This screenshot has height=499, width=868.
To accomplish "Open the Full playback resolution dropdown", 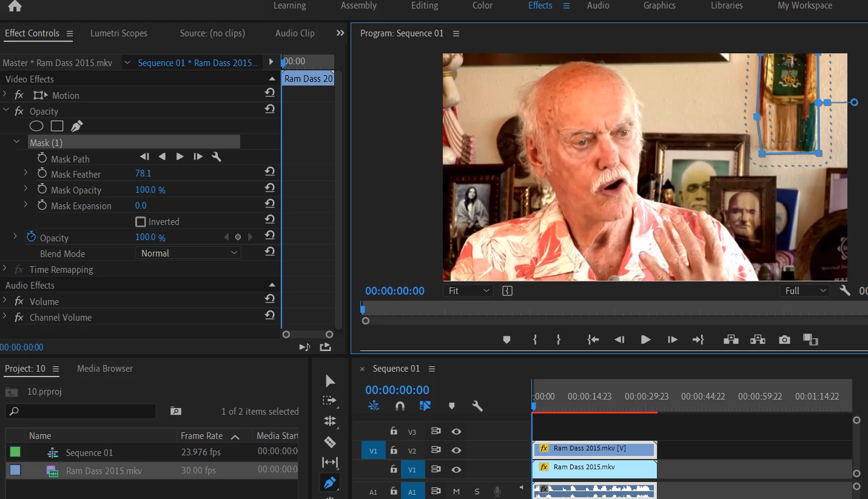I will [x=804, y=291].
